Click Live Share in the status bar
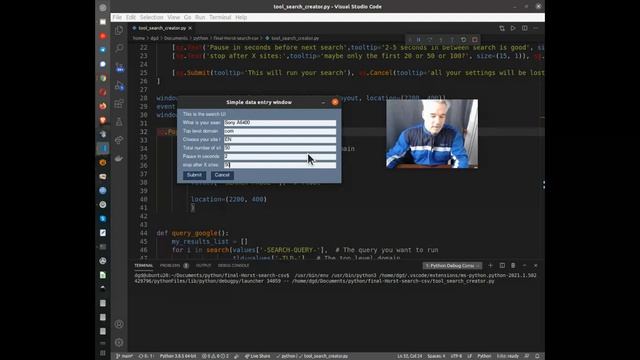 pyautogui.click(x=258, y=356)
